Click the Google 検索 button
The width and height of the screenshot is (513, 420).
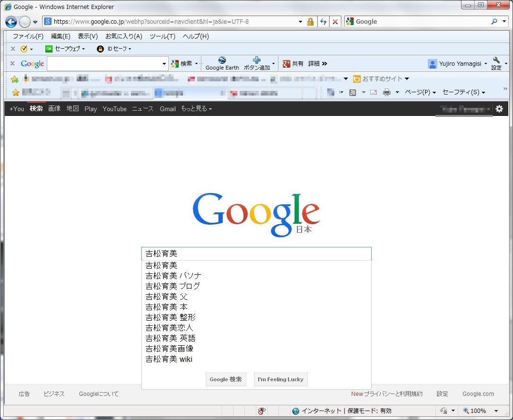[226, 379]
